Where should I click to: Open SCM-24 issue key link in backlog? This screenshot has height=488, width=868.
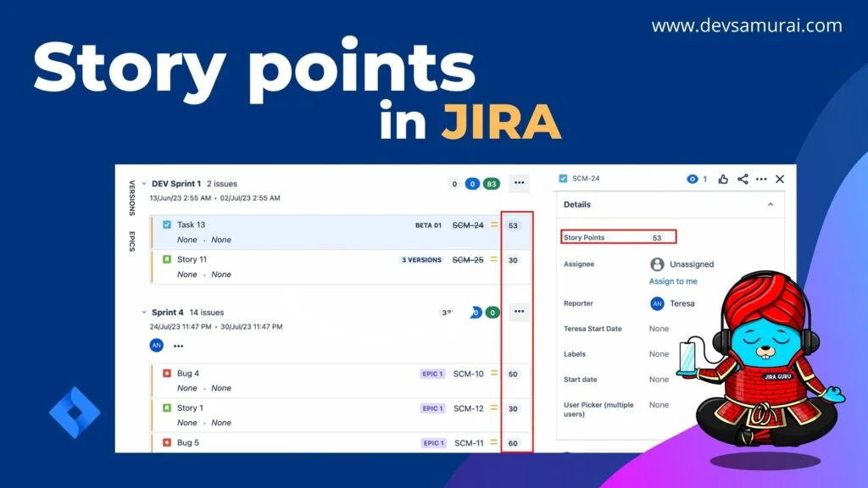tap(468, 225)
